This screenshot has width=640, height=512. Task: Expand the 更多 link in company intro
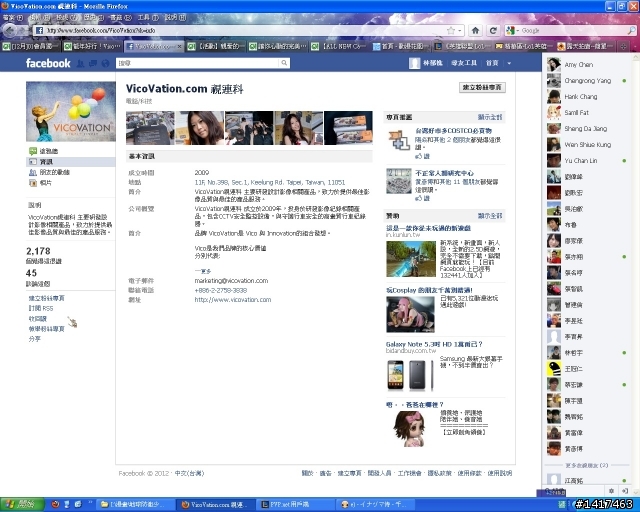pos(203,271)
